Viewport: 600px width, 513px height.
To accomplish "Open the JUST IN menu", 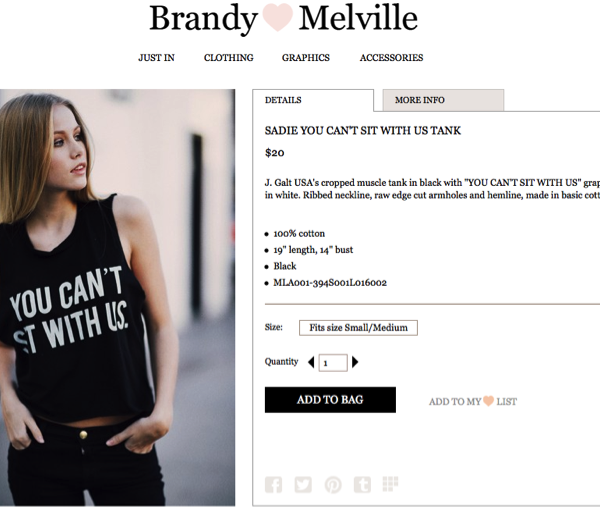I will point(157,58).
